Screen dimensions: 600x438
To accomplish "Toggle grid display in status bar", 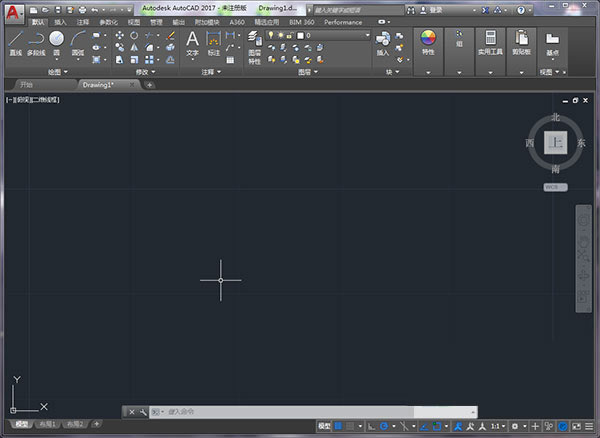I will click(x=340, y=426).
